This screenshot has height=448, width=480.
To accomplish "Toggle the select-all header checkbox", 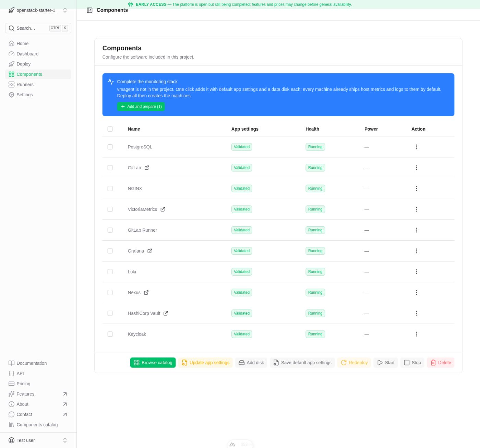I will pos(110,129).
